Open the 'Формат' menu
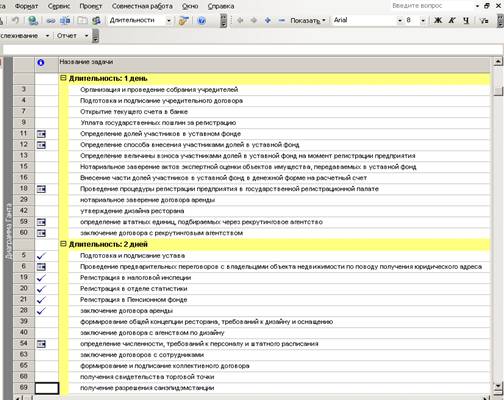Viewport: 504px width, 400px height. click(x=27, y=6)
